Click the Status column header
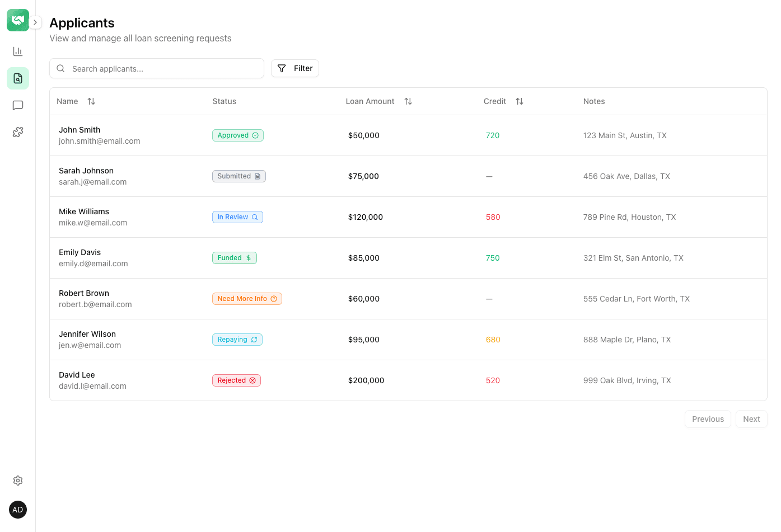The width and height of the screenshot is (781, 532). (225, 101)
